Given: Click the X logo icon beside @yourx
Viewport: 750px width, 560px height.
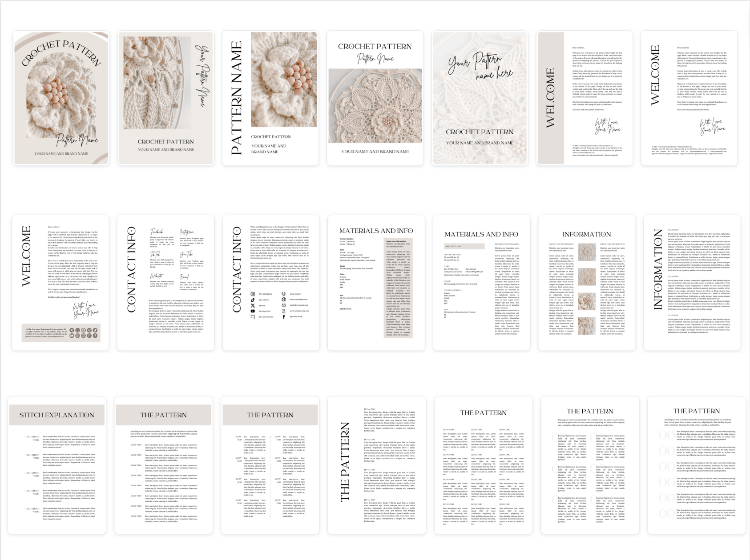Looking at the screenshot, I should click(x=253, y=306).
